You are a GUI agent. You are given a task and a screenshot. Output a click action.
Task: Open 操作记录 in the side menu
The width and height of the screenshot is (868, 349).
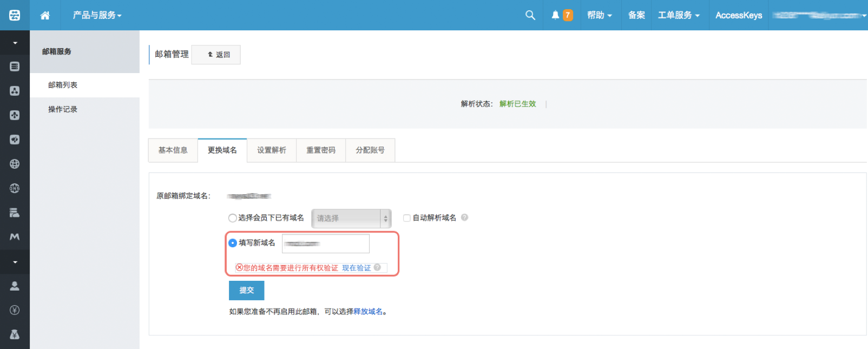point(63,109)
